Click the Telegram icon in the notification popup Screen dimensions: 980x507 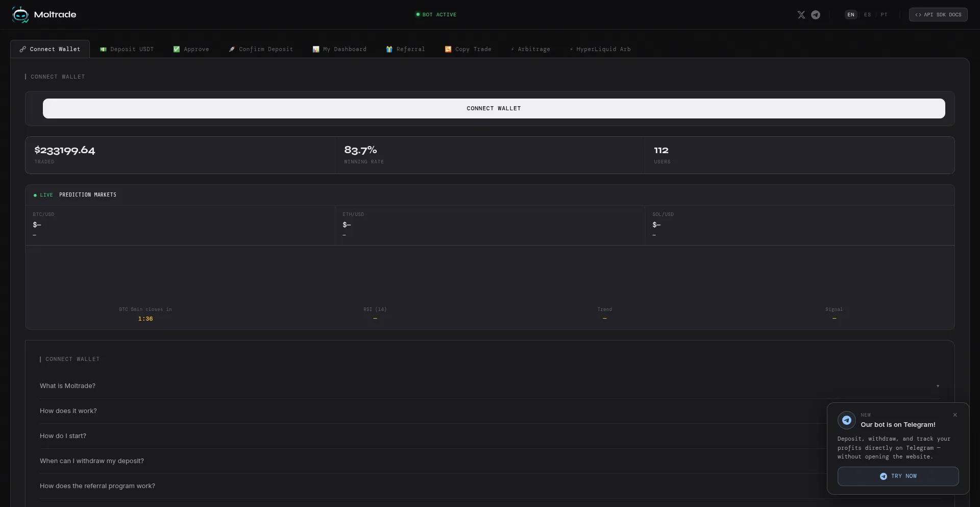[x=846, y=420]
